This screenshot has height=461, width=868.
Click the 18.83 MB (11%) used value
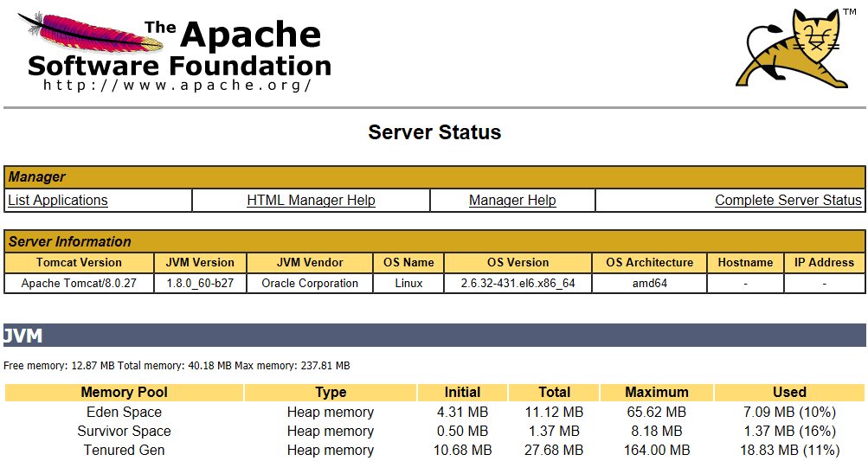point(789,451)
